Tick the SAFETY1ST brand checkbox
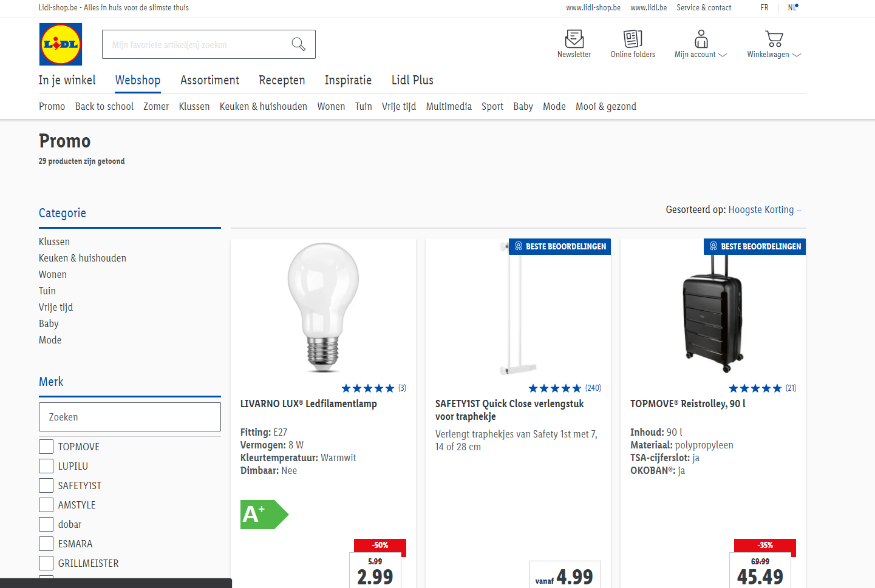This screenshot has width=875, height=588. [46, 485]
